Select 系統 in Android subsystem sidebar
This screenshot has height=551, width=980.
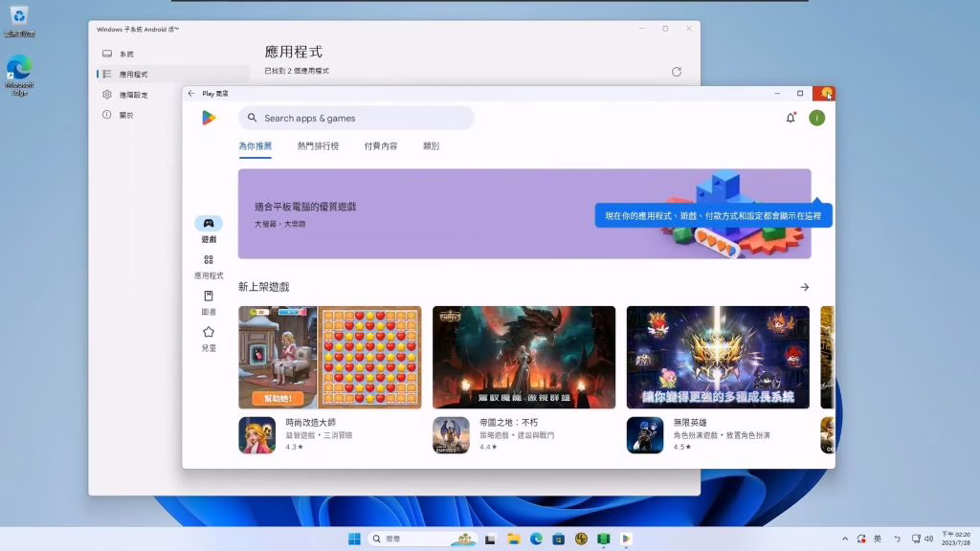(173, 54)
